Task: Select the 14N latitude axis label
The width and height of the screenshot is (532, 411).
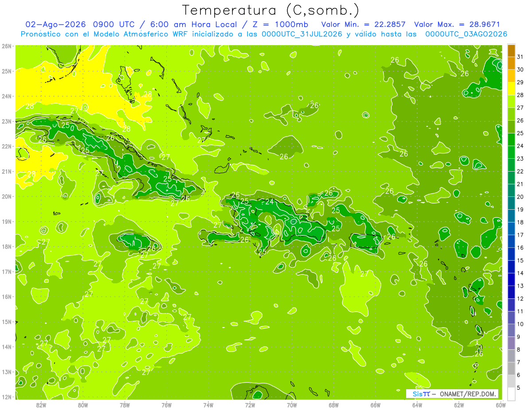Action: (x=6, y=347)
